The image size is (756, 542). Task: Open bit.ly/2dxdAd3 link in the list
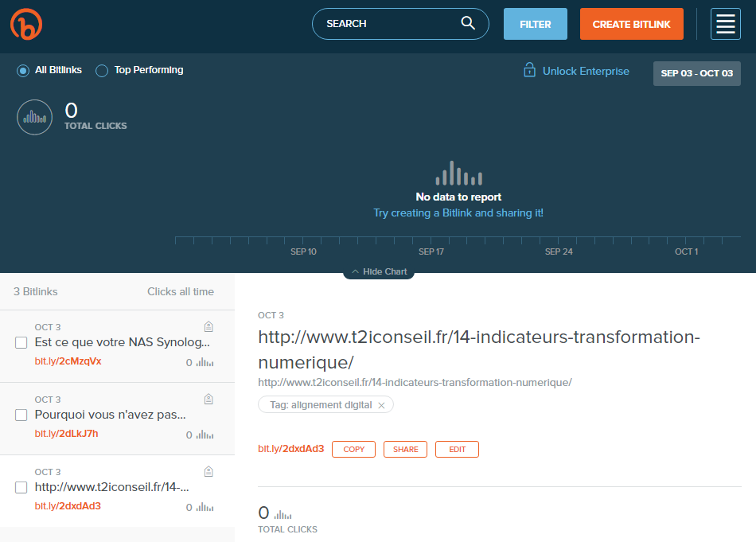click(x=68, y=506)
